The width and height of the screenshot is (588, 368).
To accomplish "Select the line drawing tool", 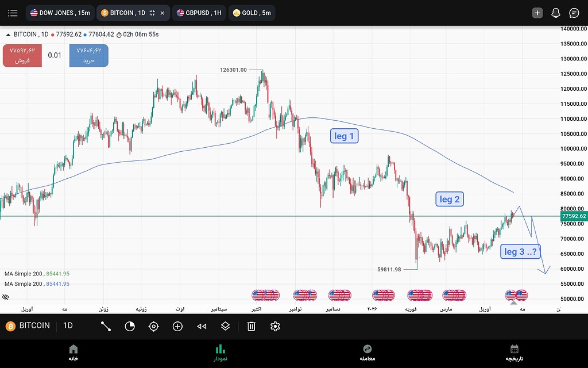I will click(106, 326).
